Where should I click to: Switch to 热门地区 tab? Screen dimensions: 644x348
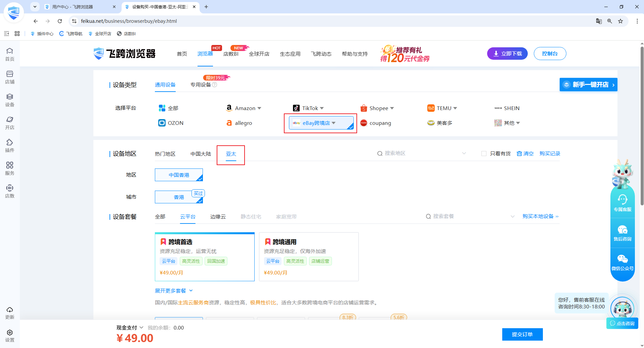pos(165,154)
